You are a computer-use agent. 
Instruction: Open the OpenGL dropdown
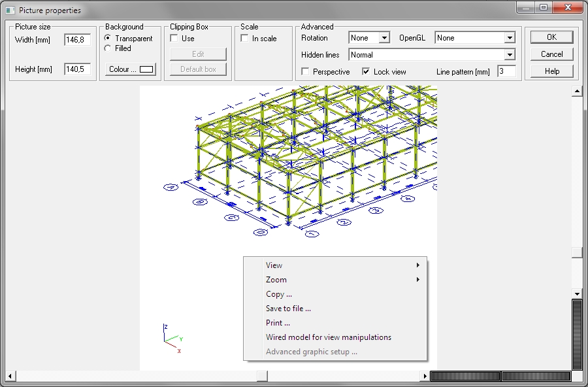[509, 39]
